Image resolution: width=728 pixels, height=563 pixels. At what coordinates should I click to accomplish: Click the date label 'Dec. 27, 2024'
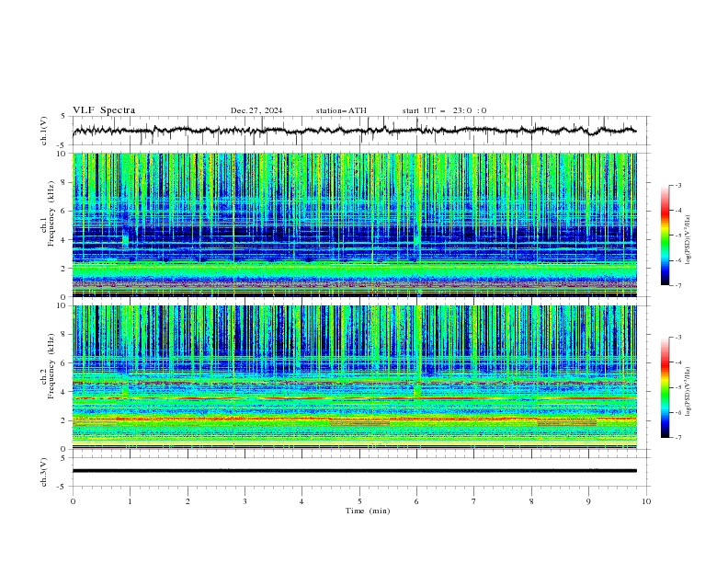tap(256, 110)
